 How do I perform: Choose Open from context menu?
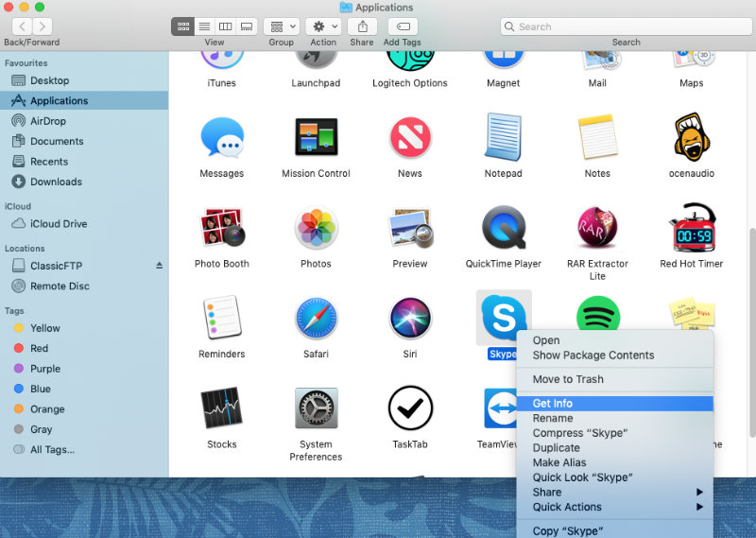(x=615, y=340)
